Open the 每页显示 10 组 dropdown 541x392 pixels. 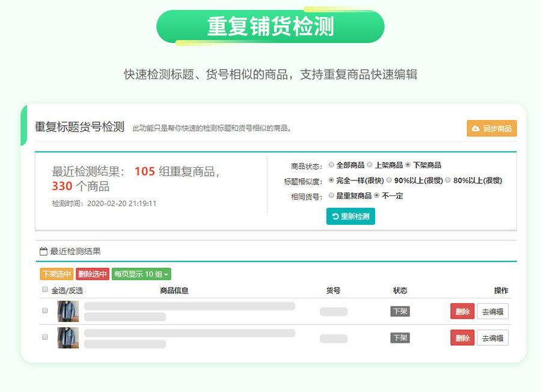[141, 274]
